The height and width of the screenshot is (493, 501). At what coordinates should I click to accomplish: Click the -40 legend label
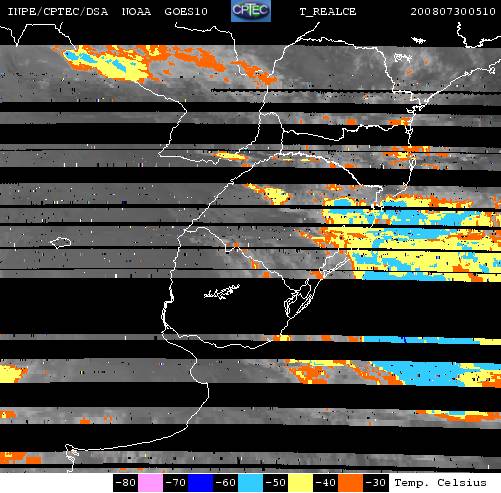click(x=326, y=483)
